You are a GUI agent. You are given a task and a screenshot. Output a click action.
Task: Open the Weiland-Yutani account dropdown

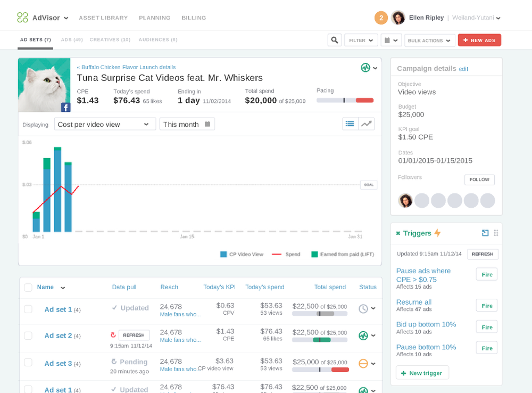(x=498, y=18)
